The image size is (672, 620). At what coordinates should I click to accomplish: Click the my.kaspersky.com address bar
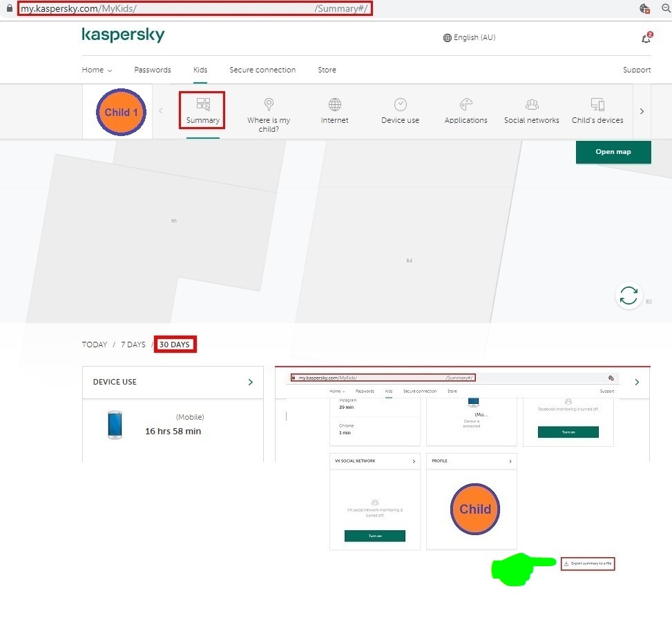tap(195, 8)
